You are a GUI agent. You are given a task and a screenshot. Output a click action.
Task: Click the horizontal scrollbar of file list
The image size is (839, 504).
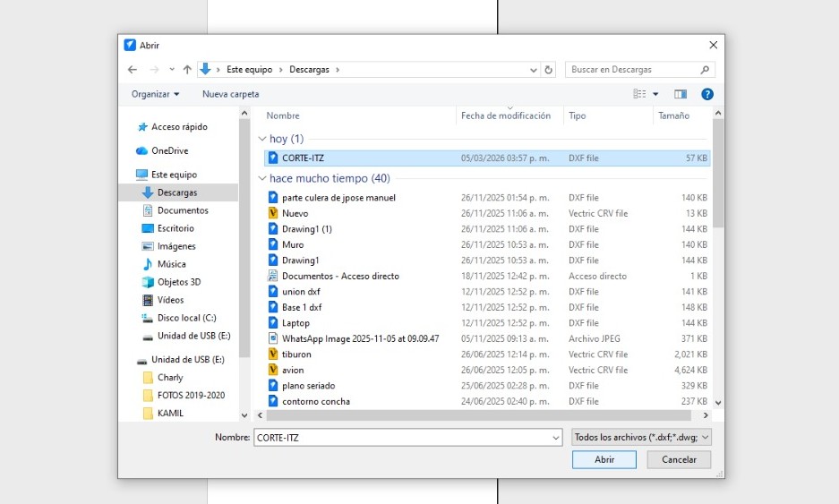point(479,415)
